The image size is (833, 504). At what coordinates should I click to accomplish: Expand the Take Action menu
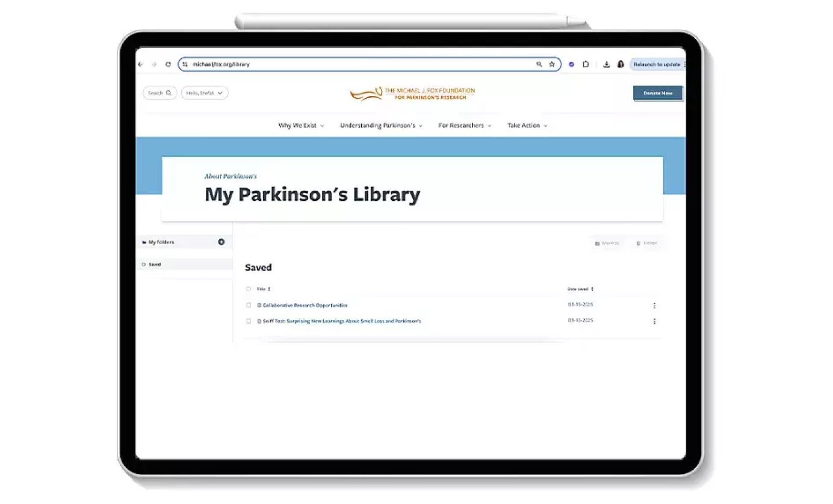[x=527, y=126]
